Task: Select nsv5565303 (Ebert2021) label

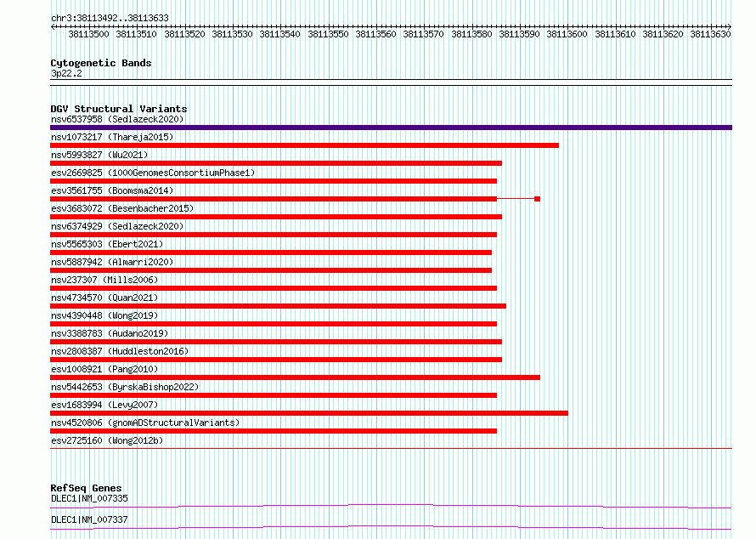Action: coord(107,244)
